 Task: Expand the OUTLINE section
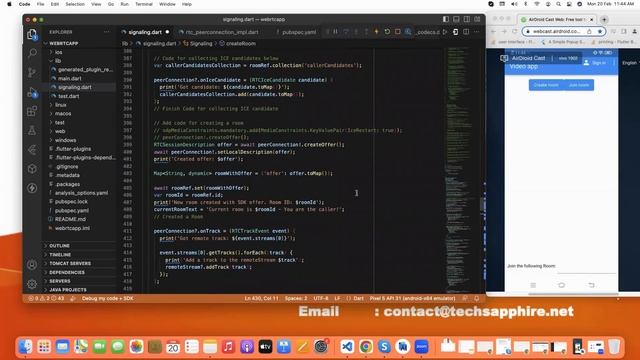(x=60, y=246)
